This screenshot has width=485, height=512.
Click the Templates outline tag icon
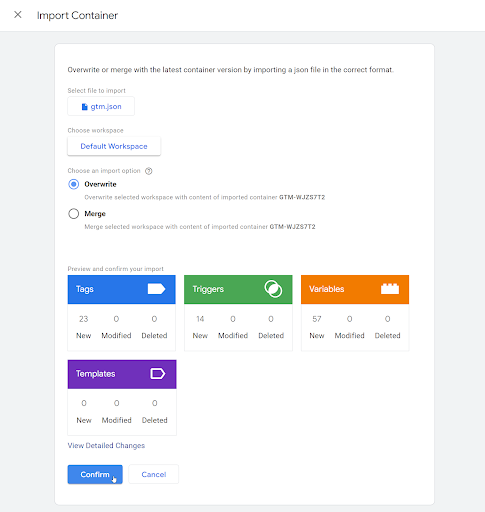click(157, 374)
